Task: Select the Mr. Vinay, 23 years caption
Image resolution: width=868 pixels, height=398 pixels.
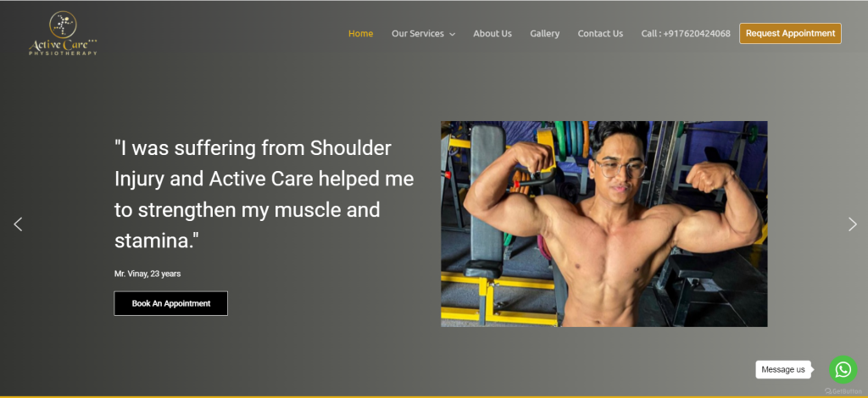Action: tap(147, 274)
